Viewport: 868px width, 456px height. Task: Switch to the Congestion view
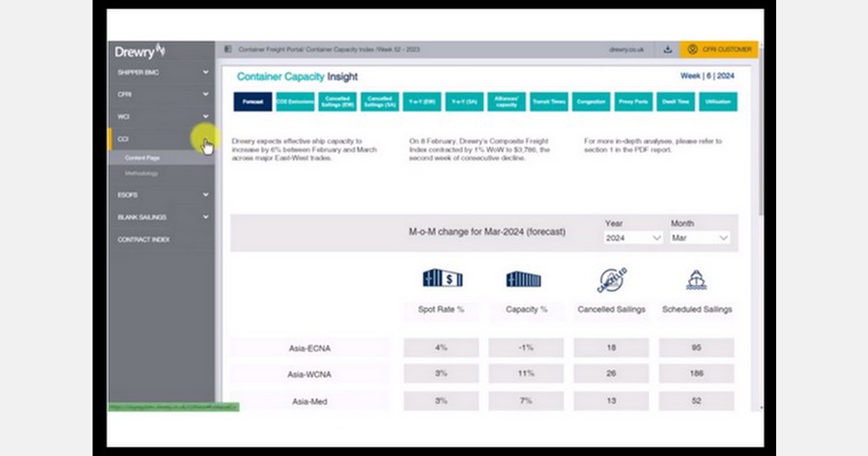click(591, 102)
